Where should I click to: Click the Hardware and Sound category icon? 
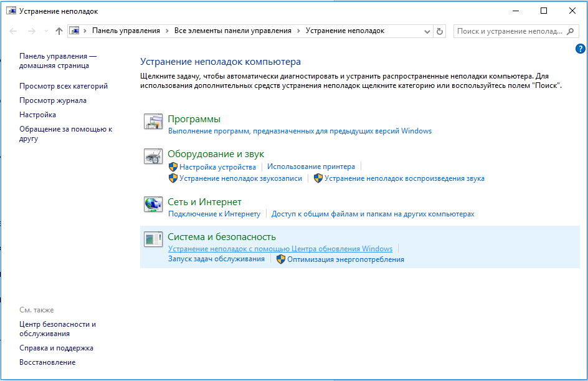coord(153,156)
